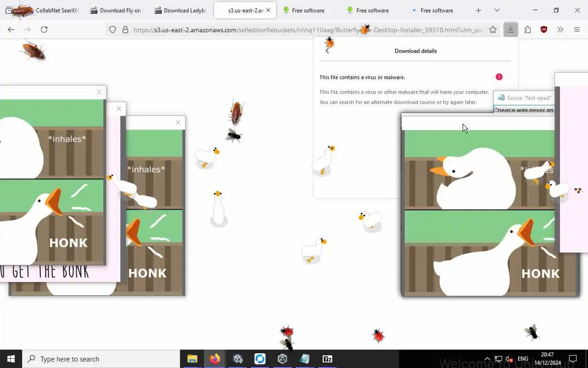Open the Firefox hamburger application menu
This screenshot has width=588, height=368.
tap(577, 29)
